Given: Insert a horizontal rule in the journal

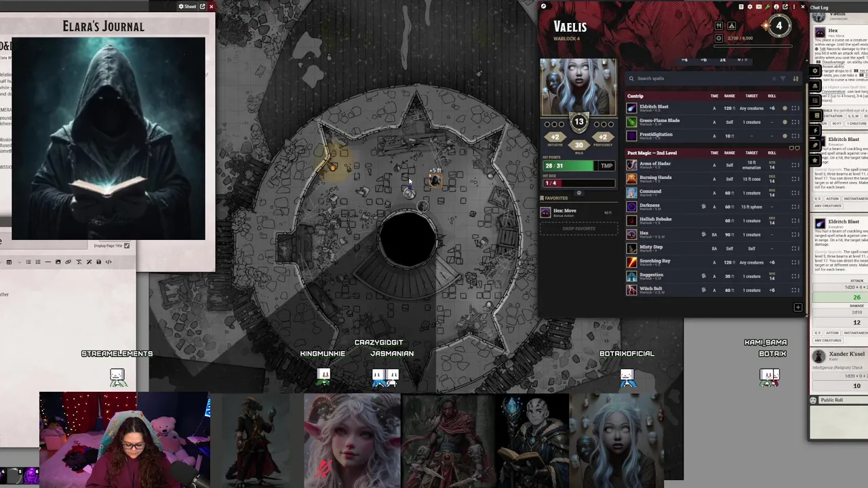Looking at the screenshot, I should 47,262.
